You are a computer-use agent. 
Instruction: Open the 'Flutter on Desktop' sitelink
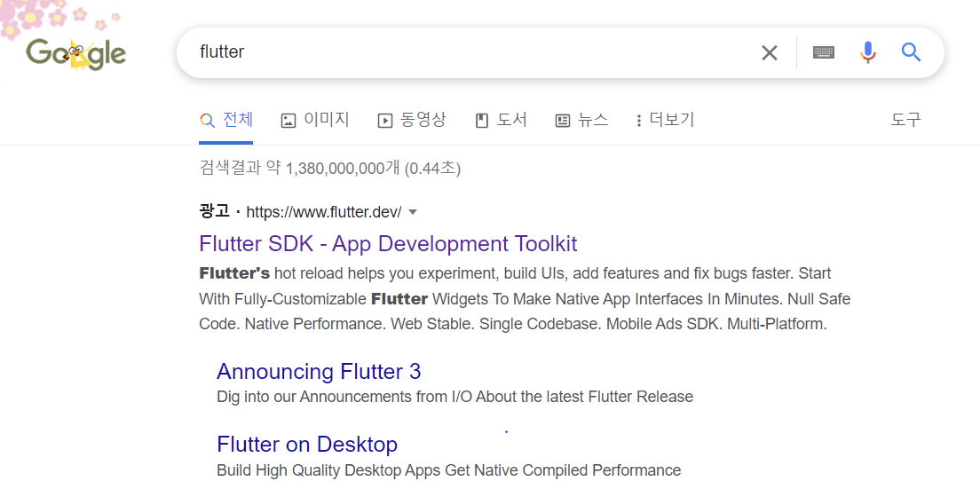pyautogui.click(x=307, y=445)
